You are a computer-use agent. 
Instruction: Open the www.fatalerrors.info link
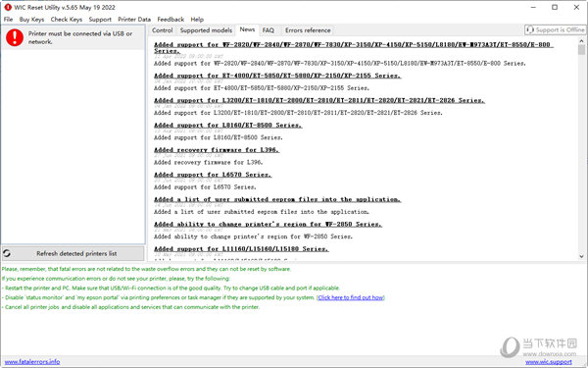(x=32, y=361)
